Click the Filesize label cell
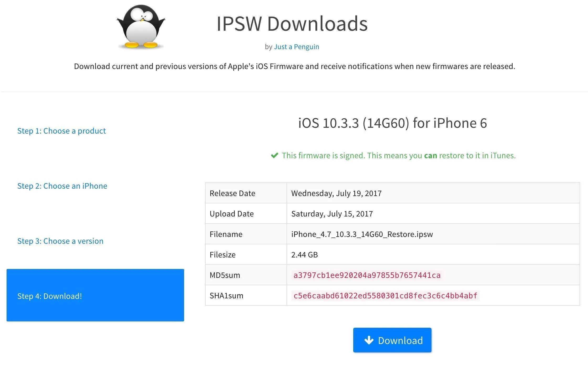The width and height of the screenshot is (588, 386). pos(246,255)
